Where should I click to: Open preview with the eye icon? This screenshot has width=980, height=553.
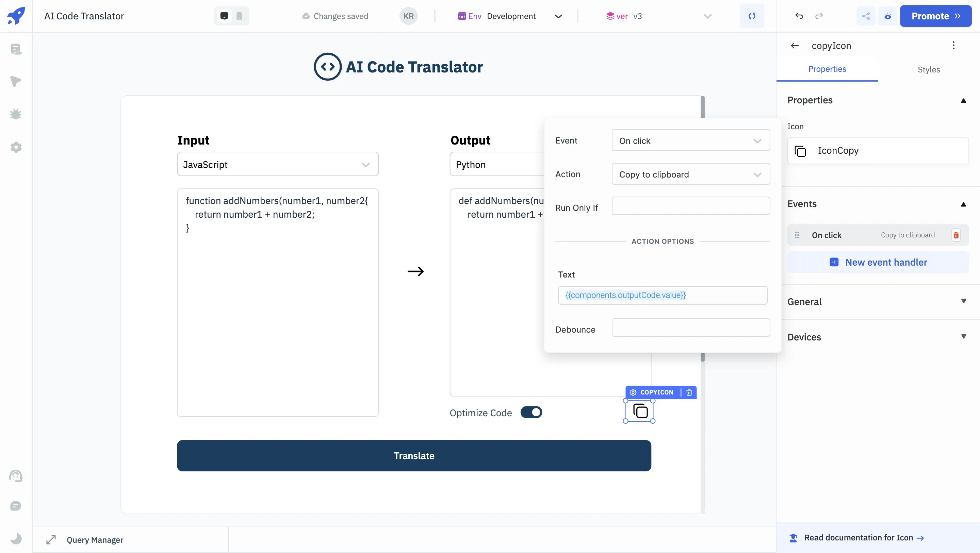pos(887,16)
